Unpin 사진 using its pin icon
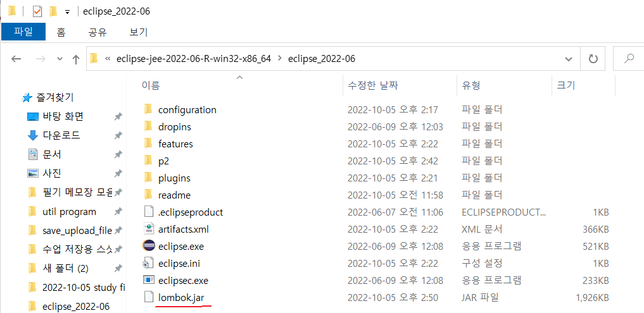The width and height of the screenshot is (644, 313). pos(118,173)
